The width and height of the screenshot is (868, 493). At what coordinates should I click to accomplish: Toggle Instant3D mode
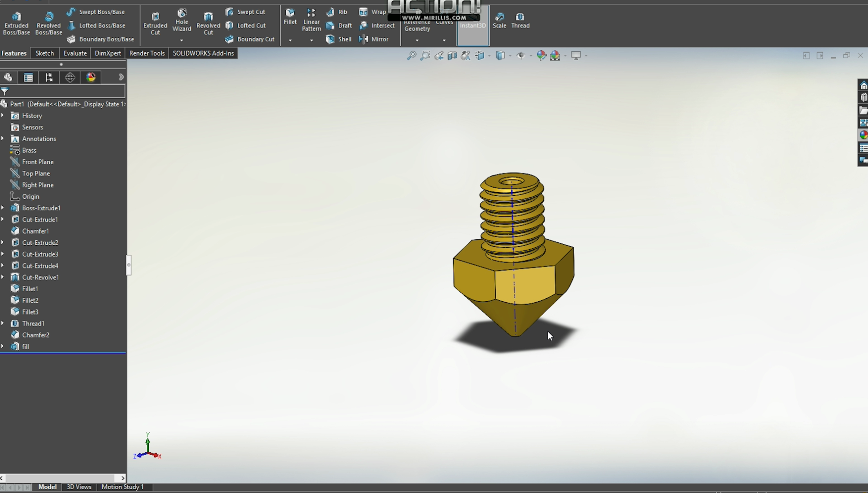473,26
